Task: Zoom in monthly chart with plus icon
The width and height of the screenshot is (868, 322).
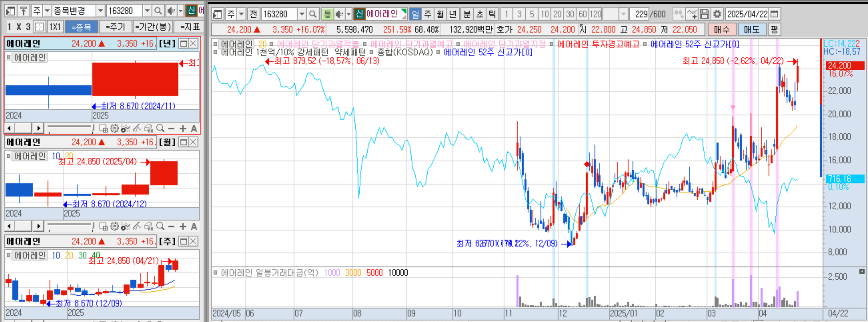Action: pyautogui.click(x=183, y=227)
